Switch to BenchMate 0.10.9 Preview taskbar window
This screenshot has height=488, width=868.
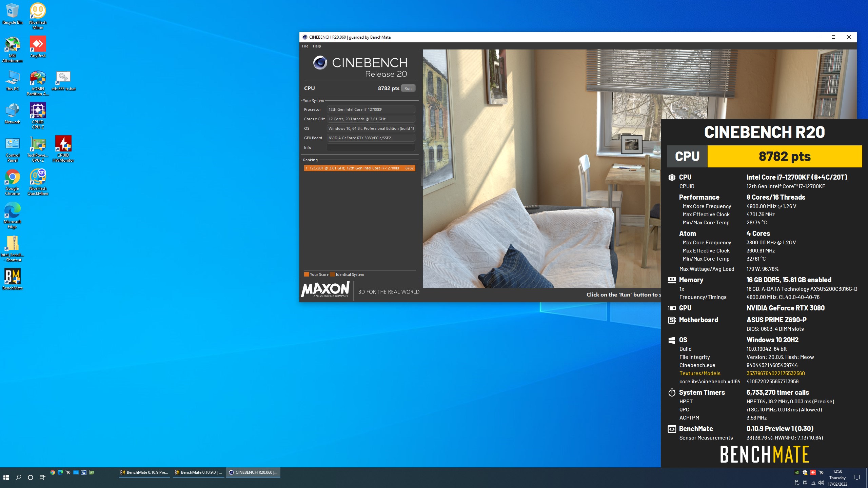tap(144, 472)
